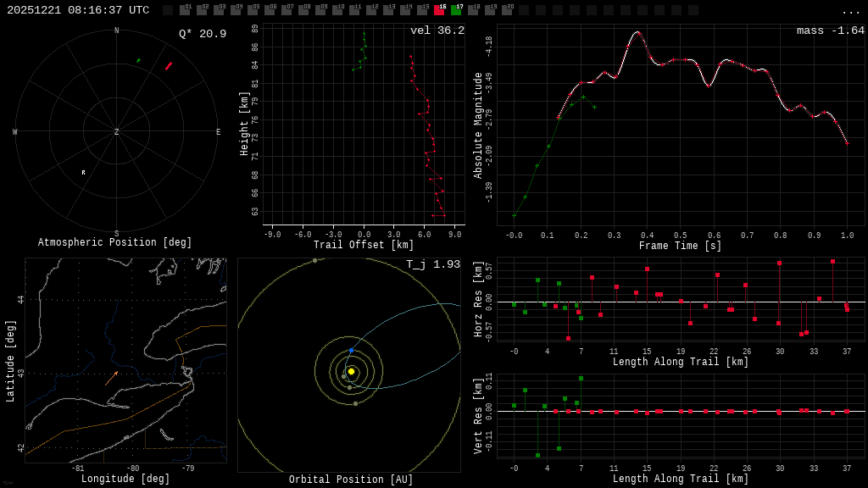
Task: Click the green meteor track on polar plot
Action: [138, 60]
